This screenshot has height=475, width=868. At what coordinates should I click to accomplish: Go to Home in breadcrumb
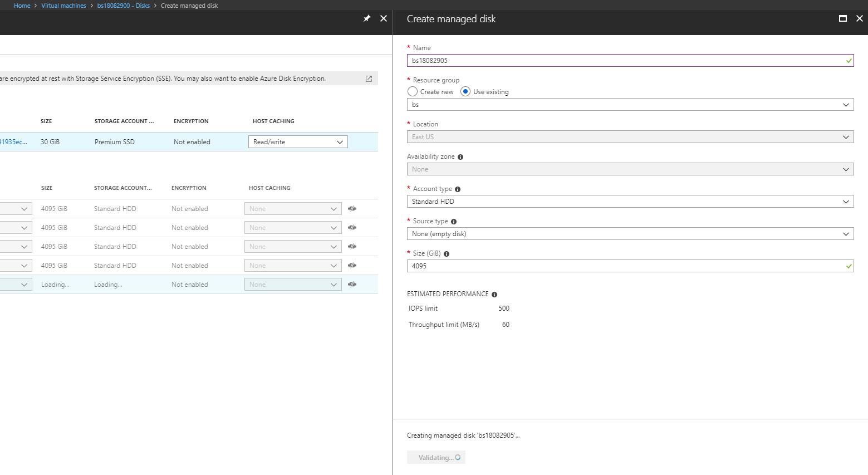22,6
